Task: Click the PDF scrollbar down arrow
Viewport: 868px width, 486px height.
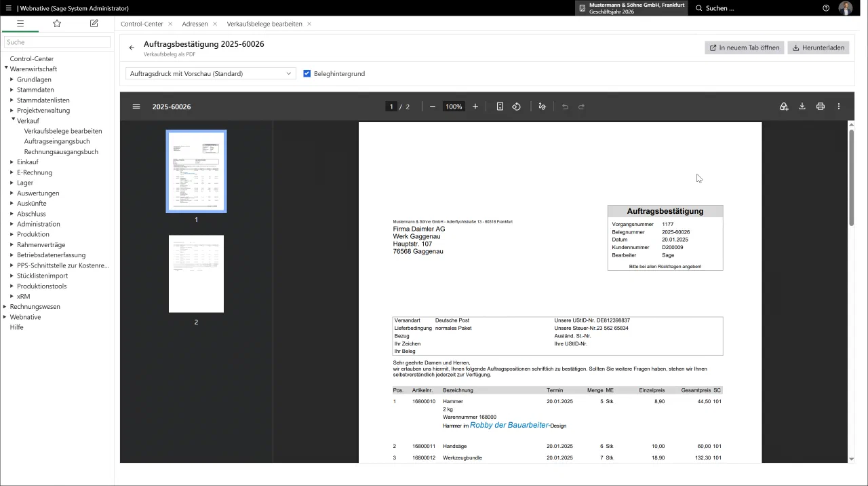Action: point(851,460)
